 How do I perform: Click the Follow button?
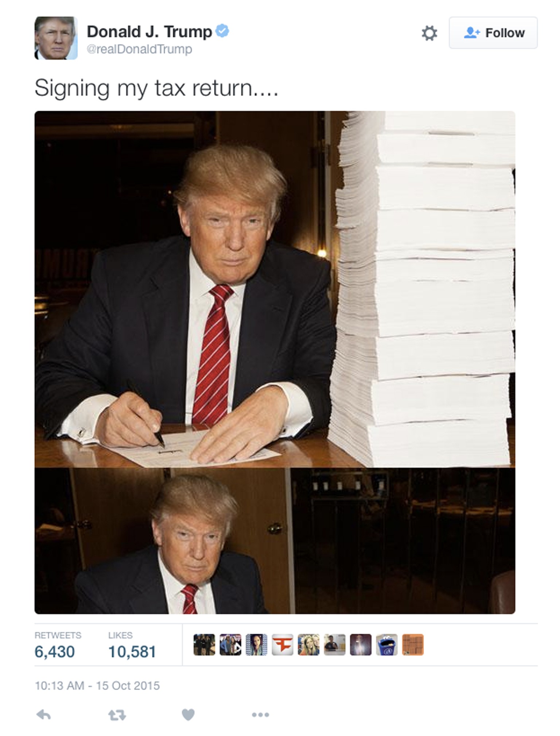(493, 33)
